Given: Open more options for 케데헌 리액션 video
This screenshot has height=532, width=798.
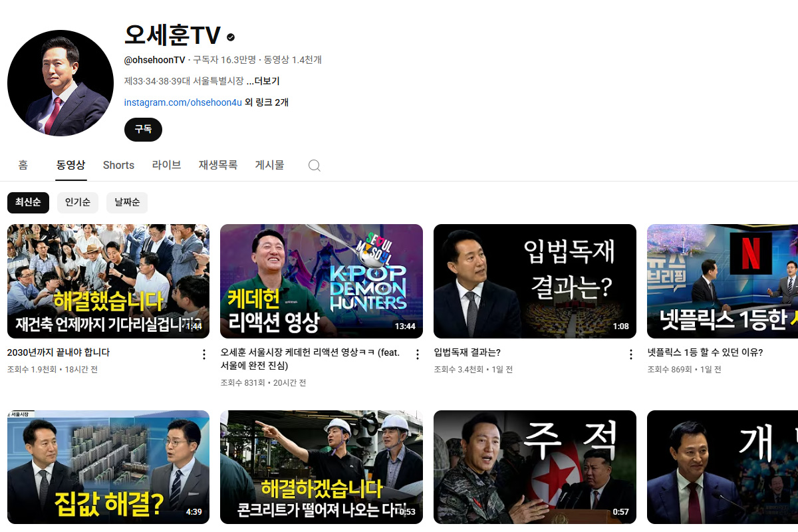Looking at the screenshot, I should tap(418, 354).
